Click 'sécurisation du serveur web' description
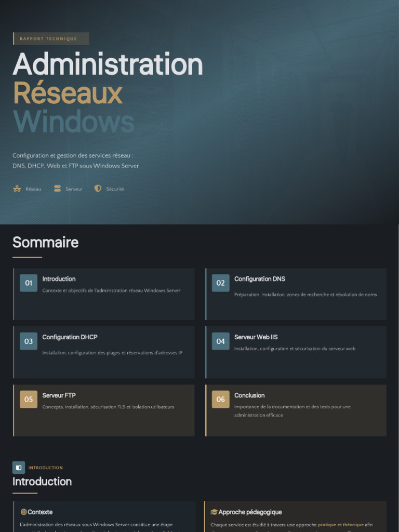This screenshot has width=399, height=532. click(295, 349)
